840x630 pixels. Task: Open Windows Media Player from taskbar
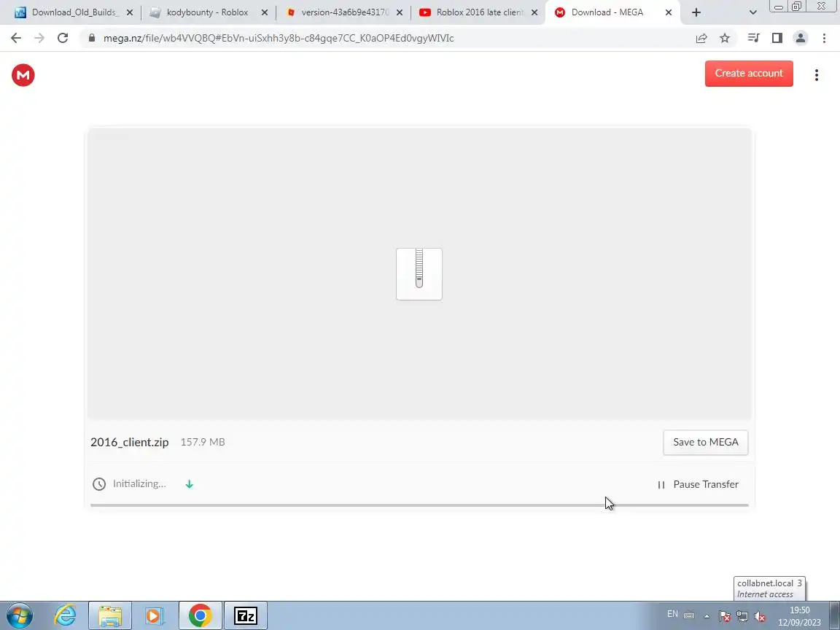(155, 615)
